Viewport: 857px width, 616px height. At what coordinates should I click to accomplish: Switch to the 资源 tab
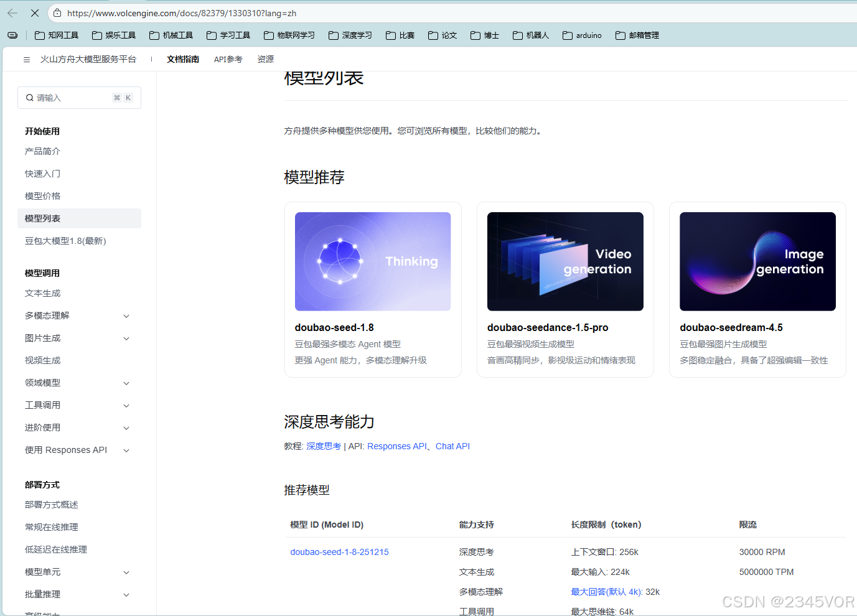[266, 59]
